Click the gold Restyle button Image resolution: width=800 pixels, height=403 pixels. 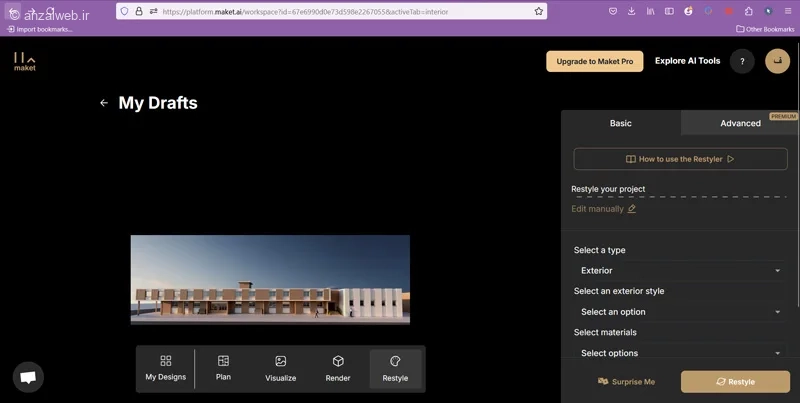[x=735, y=382]
